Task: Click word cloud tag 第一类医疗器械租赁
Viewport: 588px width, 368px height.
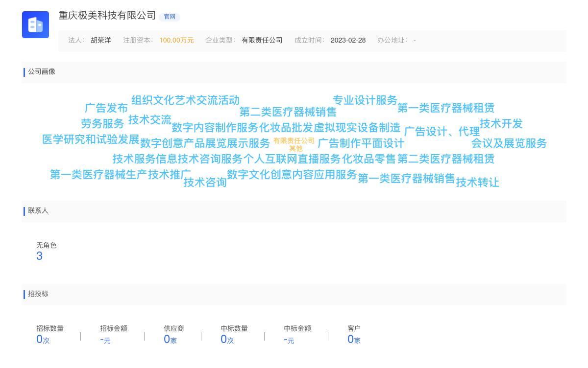Action: (x=446, y=108)
